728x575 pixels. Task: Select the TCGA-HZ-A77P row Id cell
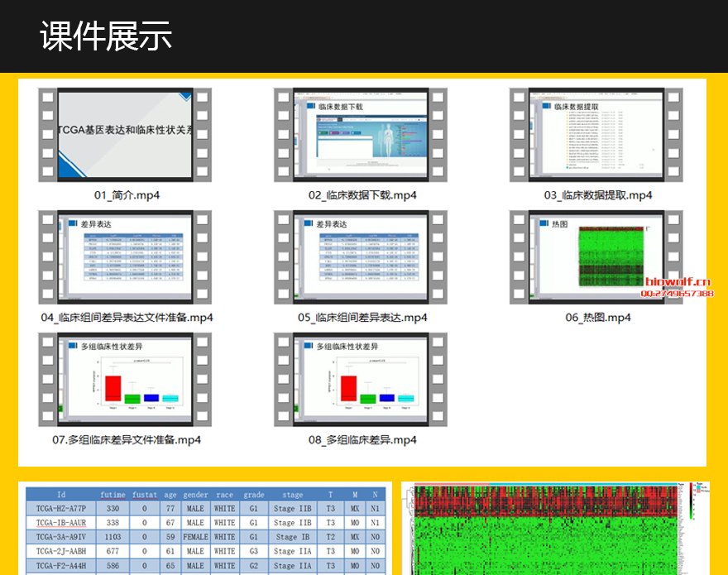61,509
